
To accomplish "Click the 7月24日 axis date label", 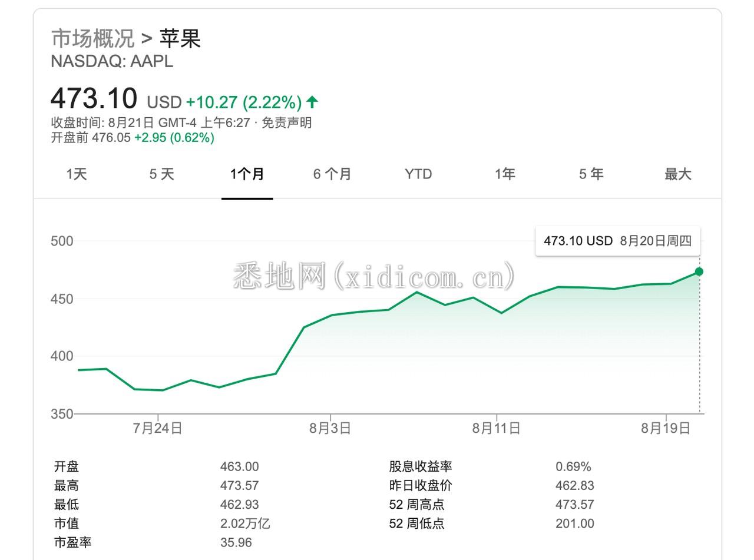I will 158,429.
